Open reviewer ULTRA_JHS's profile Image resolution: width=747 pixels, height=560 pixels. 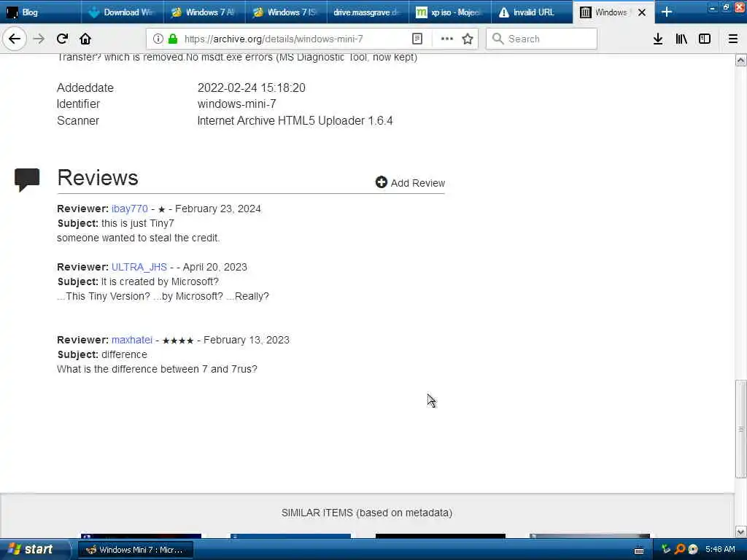coord(139,267)
